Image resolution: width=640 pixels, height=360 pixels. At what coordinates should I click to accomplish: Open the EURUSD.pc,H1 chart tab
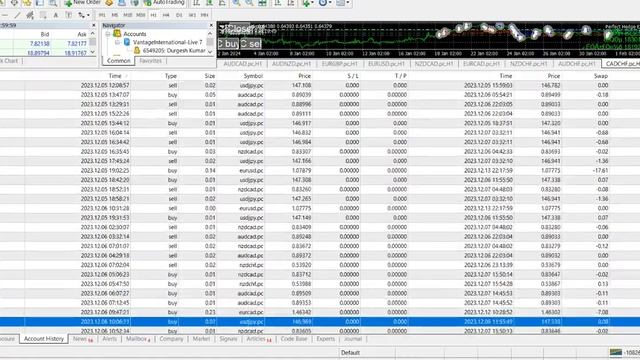(386, 64)
